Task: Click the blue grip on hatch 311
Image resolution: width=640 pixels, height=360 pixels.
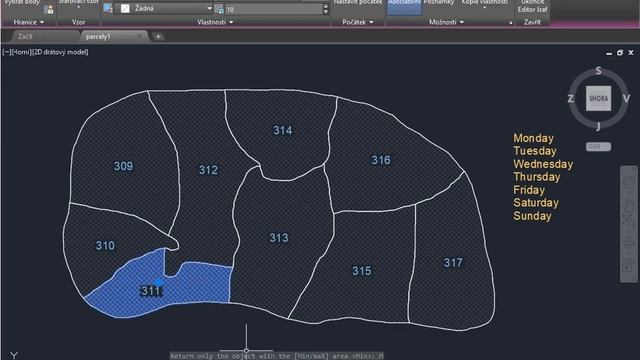Action: [158, 282]
